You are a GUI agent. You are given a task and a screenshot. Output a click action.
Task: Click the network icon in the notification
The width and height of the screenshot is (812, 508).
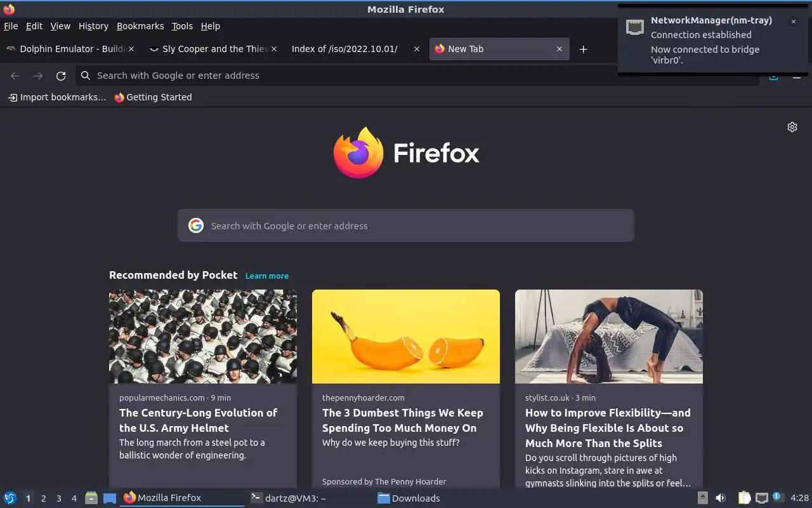click(634, 27)
